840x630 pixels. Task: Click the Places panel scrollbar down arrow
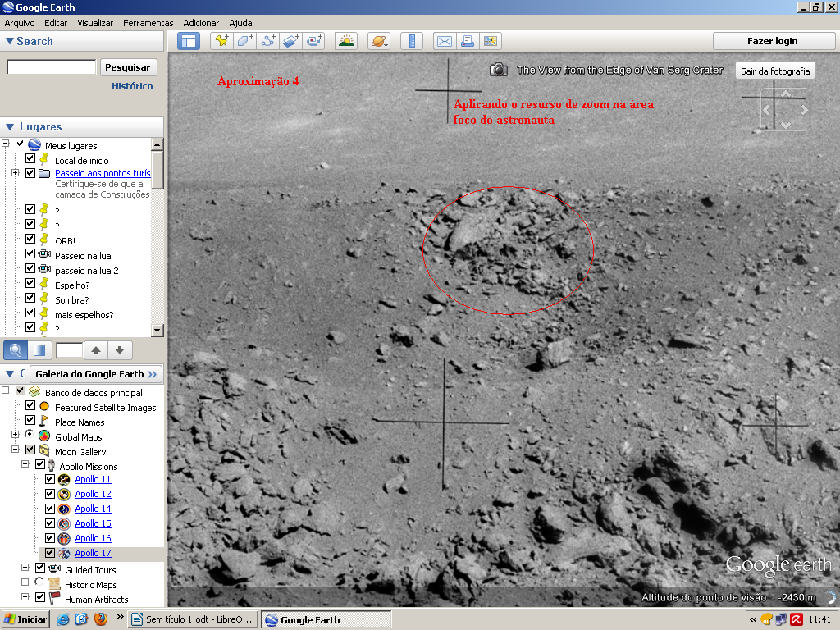157,330
